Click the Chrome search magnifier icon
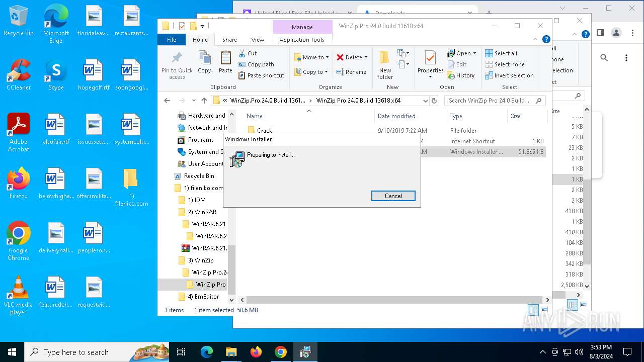 (604, 58)
